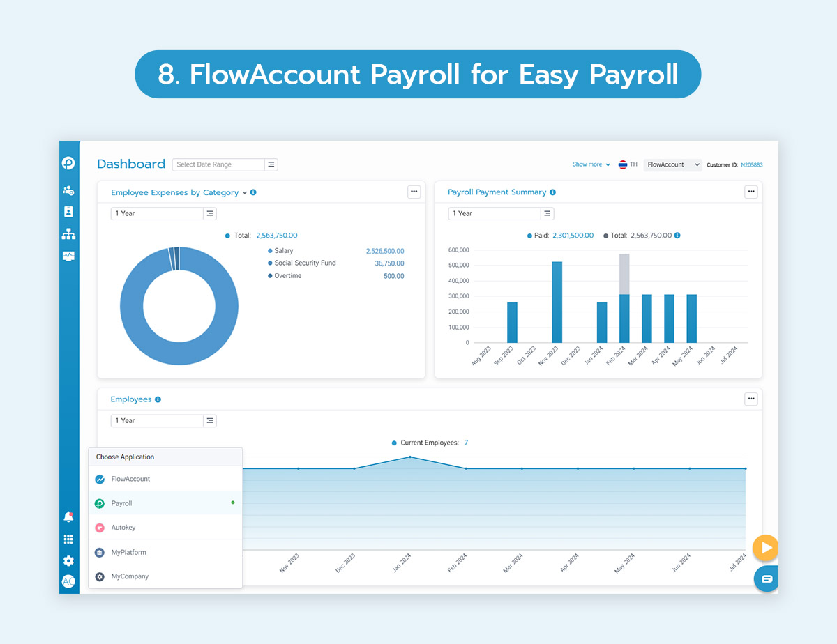
Task: Toggle the Employees chart filter icon
Action: point(210,420)
